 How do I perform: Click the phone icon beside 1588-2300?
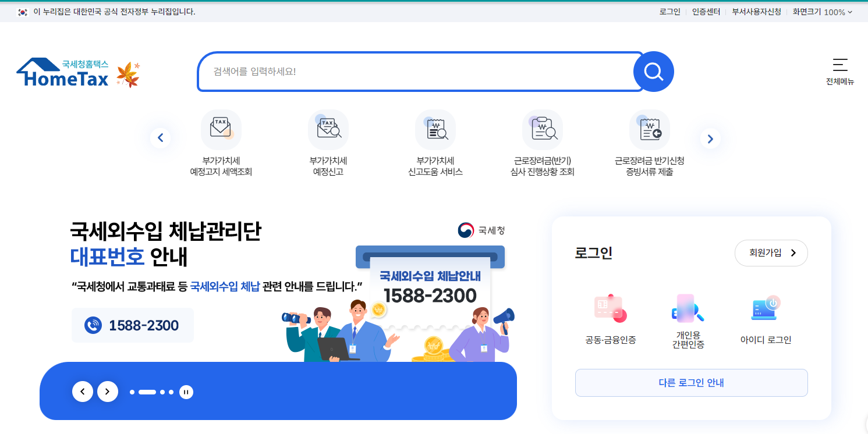[93, 325]
